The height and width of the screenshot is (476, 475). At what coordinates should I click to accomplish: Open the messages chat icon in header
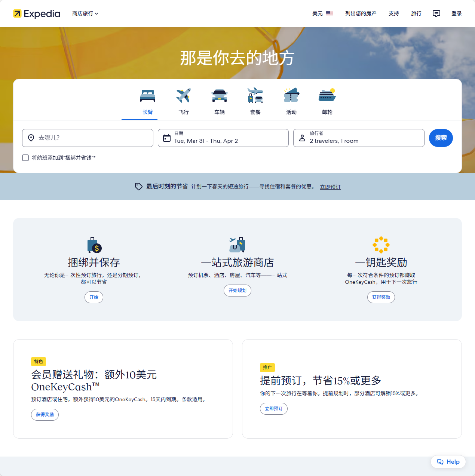point(436,13)
